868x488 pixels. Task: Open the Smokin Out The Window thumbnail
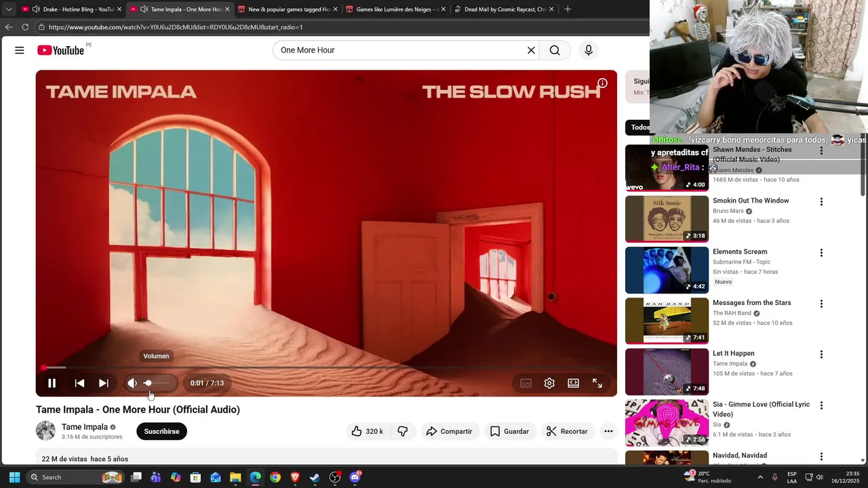coord(667,219)
